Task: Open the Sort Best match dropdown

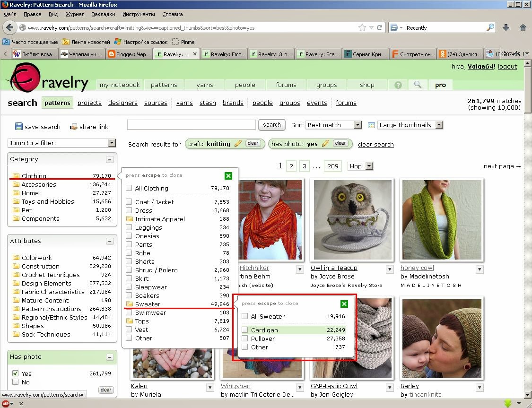Action: click(333, 125)
